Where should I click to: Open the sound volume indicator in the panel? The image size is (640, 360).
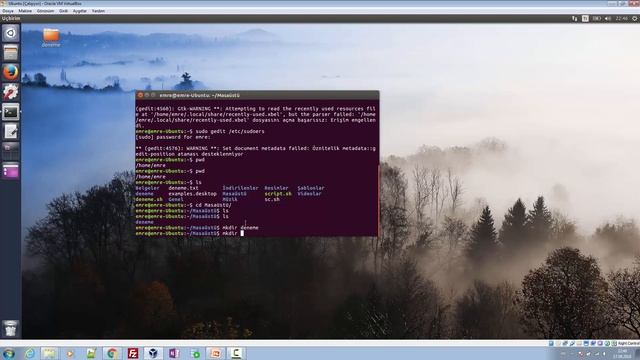(x=608, y=18)
